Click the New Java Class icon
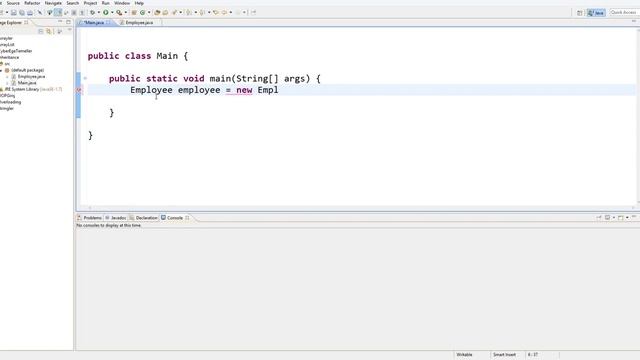The height and width of the screenshot is (360, 640). (142, 13)
